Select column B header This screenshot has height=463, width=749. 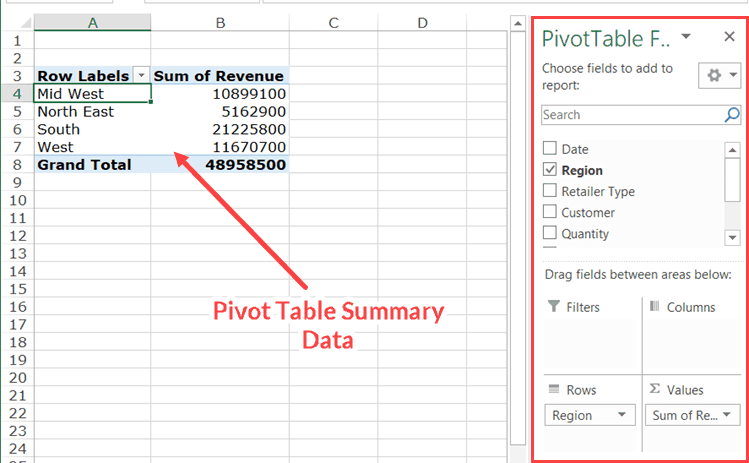tap(220, 23)
